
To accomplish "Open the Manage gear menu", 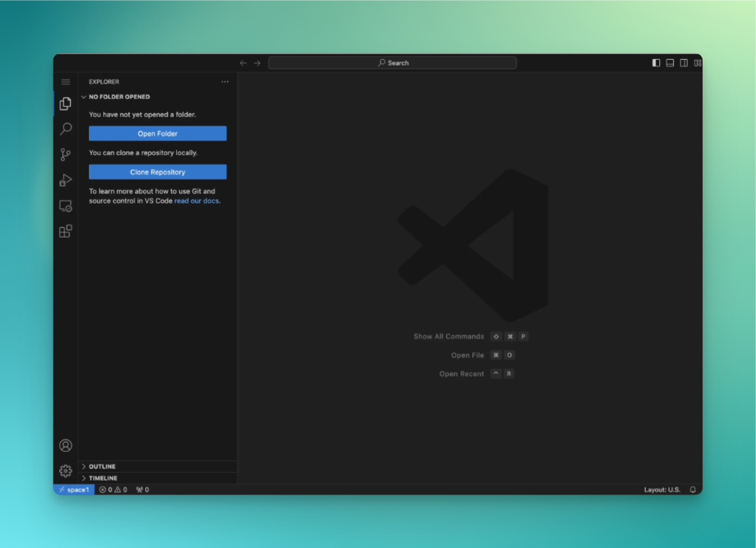I will [66, 471].
